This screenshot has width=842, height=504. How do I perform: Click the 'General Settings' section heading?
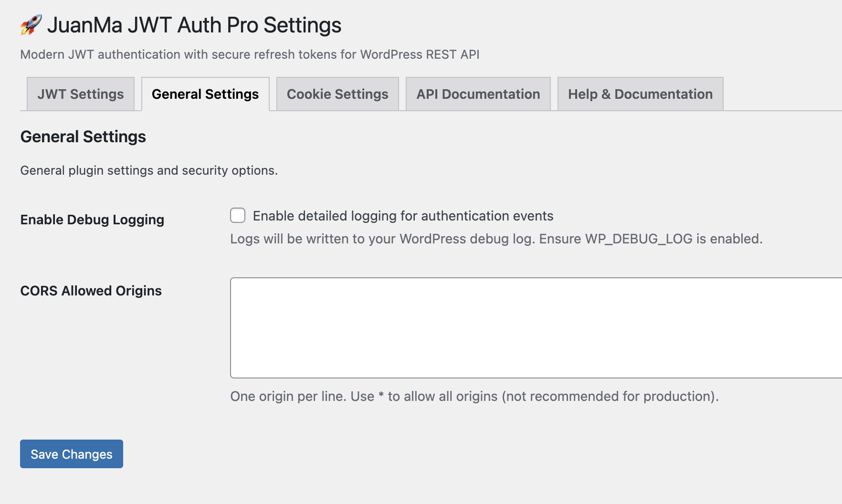tap(83, 136)
